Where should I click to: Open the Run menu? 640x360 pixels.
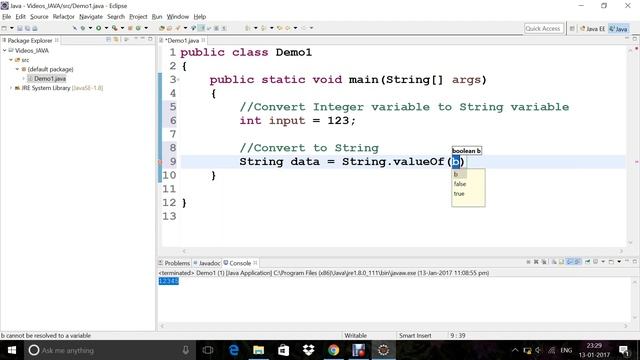click(x=157, y=17)
